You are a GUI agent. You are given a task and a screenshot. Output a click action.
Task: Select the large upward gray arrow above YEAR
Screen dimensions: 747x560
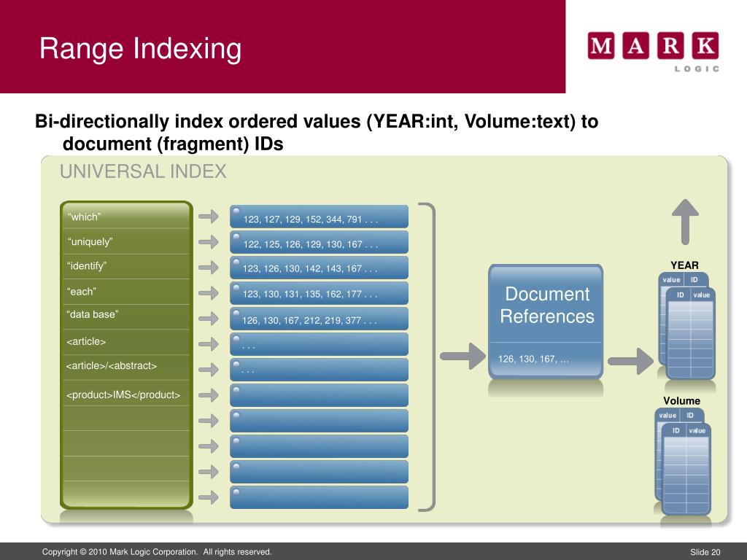tap(685, 222)
